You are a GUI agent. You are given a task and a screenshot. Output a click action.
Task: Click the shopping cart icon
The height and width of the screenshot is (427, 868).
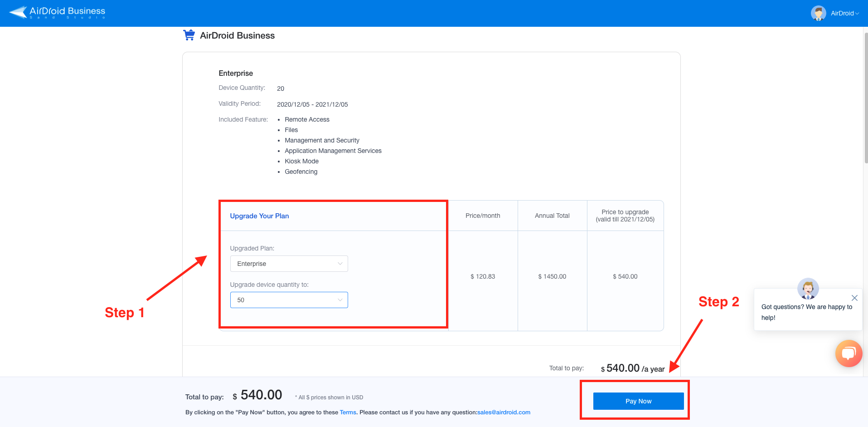tap(189, 35)
